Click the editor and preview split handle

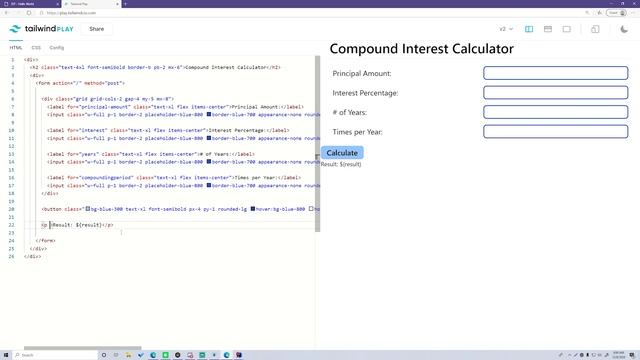click(x=317, y=156)
